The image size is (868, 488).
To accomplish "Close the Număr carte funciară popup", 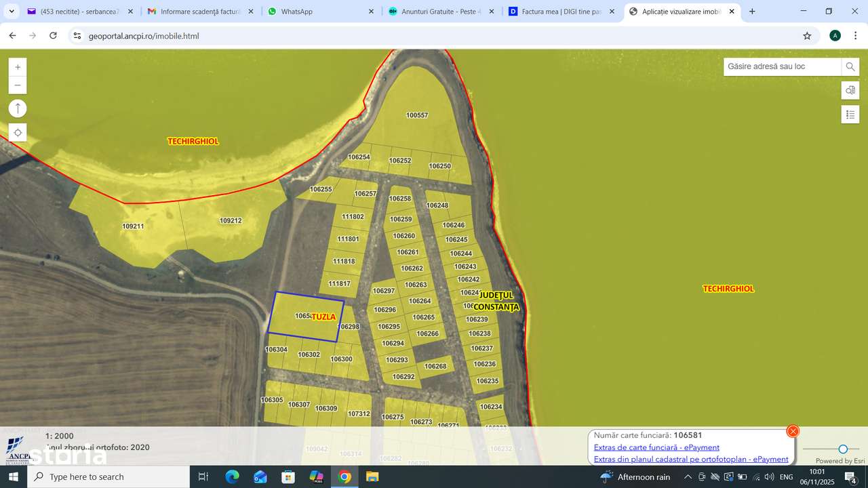I will tap(793, 431).
